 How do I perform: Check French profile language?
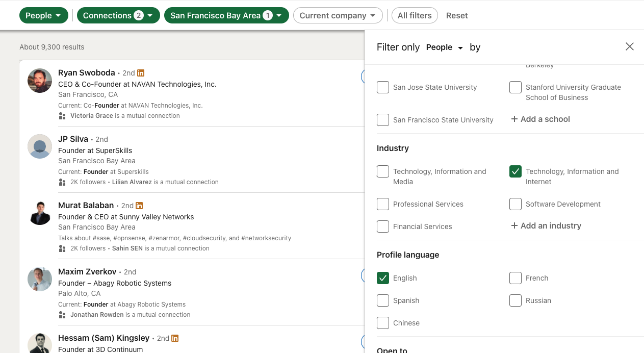[516, 278]
